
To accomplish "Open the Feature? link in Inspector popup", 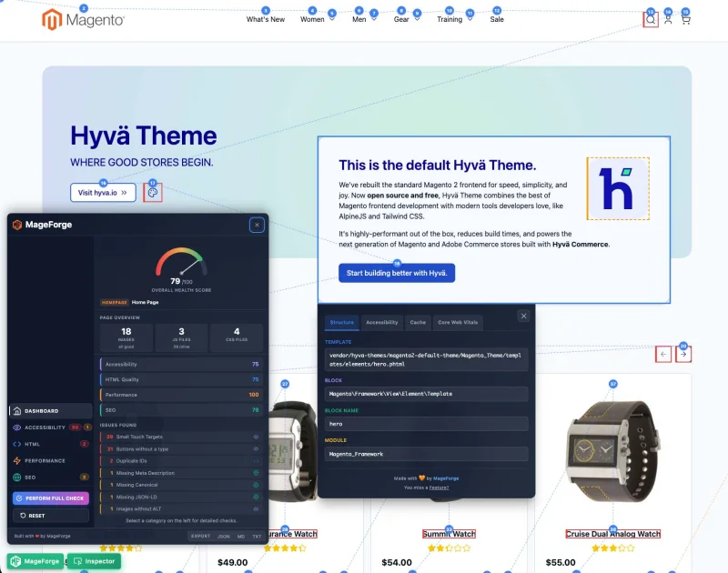I will pos(439,488).
